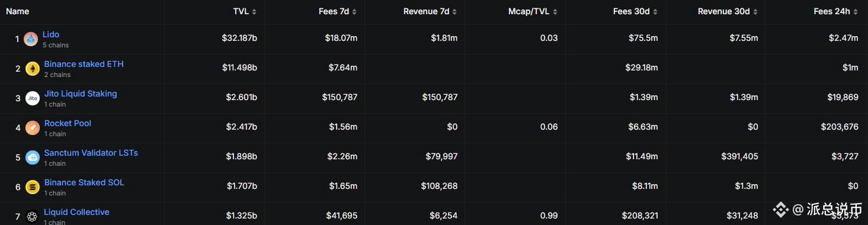Click the Jito Liquid Staking logo

[33, 98]
